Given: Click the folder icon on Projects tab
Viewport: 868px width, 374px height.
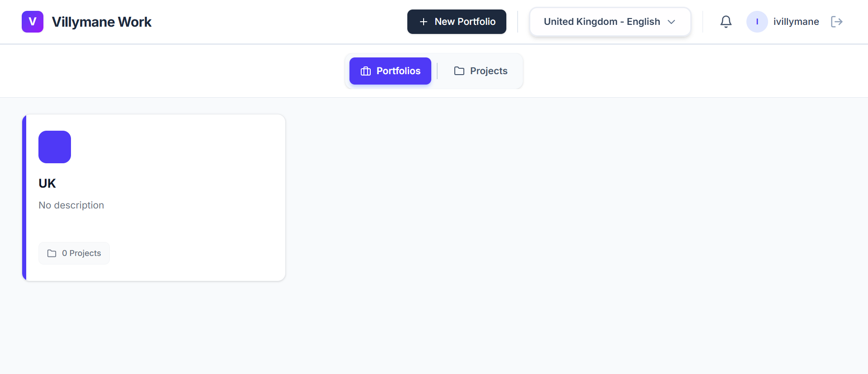Looking at the screenshot, I should [459, 71].
